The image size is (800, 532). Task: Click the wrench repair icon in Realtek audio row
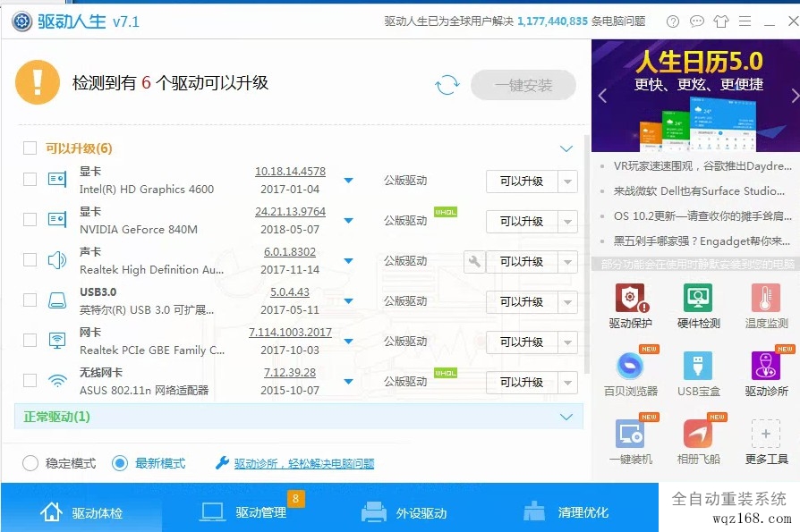pyautogui.click(x=474, y=262)
